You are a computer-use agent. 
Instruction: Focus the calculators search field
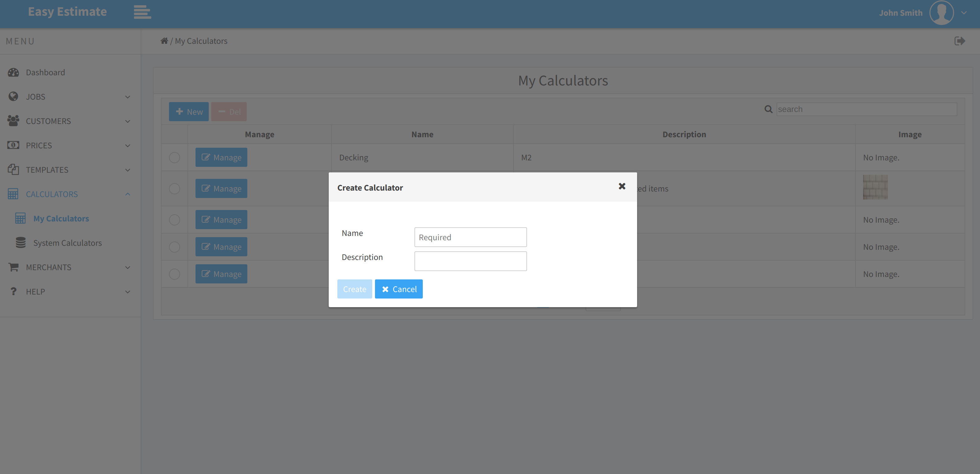(x=867, y=109)
